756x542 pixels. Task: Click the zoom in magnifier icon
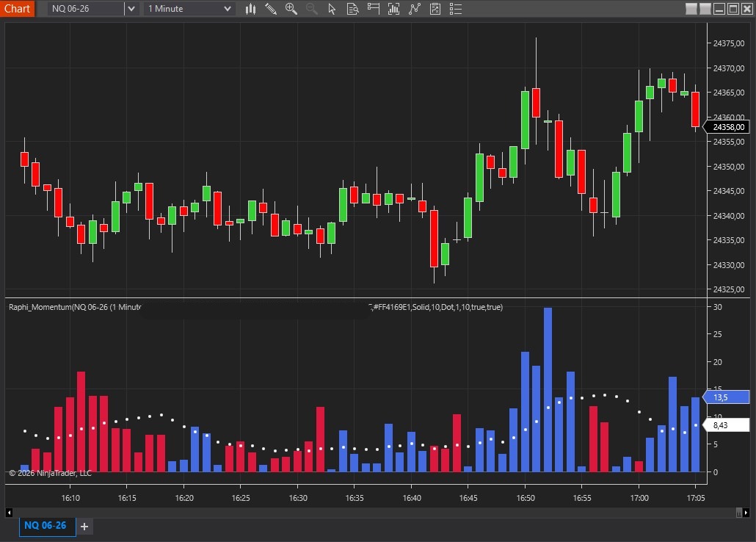click(x=291, y=9)
